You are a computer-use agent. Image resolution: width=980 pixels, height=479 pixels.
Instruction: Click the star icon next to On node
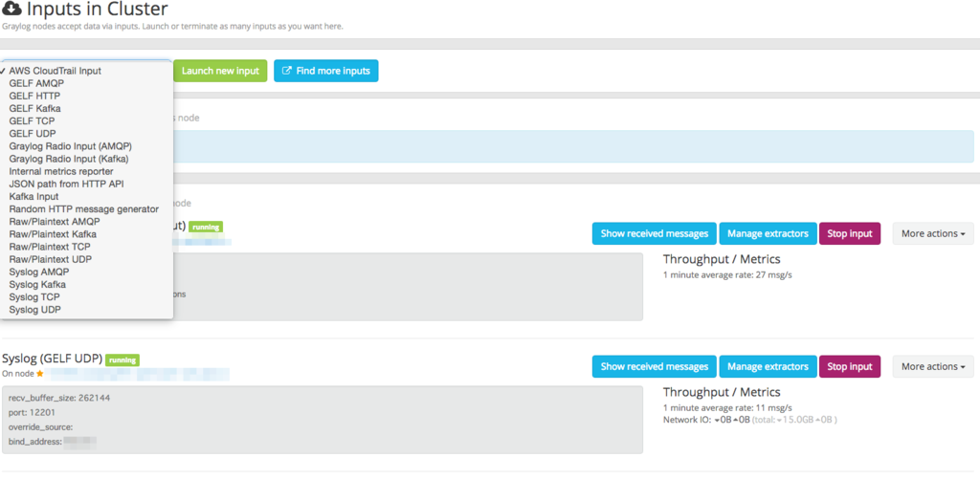pos(40,374)
